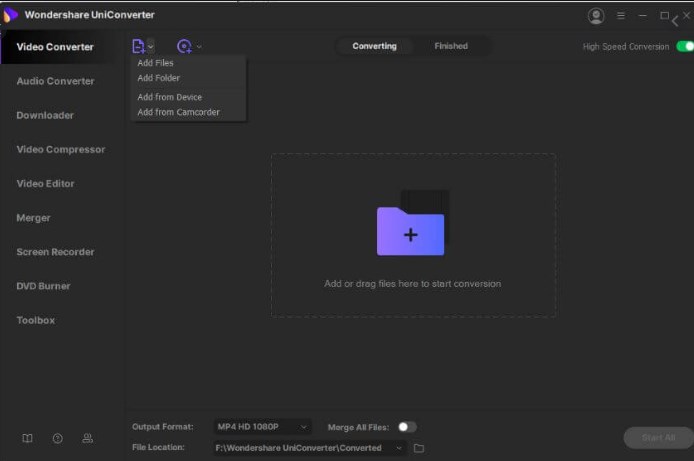The image size is (694, 461).
Task: Maximize the UniConverter window
Action: point(664,15)
